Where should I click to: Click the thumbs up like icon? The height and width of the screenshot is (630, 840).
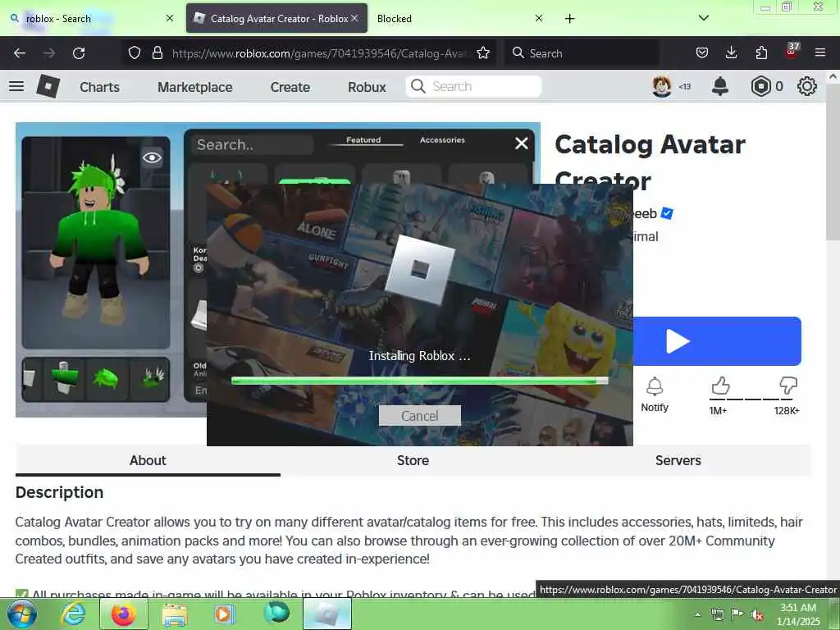(x=720, y=386)
